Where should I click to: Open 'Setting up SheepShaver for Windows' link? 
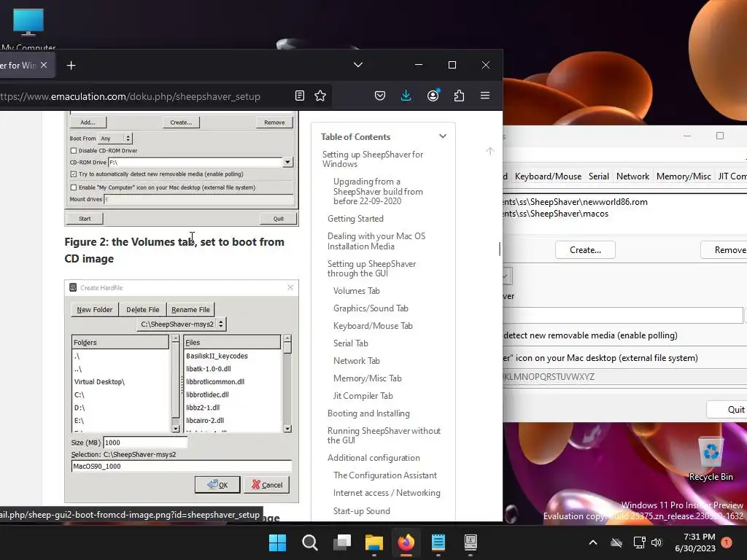(373, 159)
